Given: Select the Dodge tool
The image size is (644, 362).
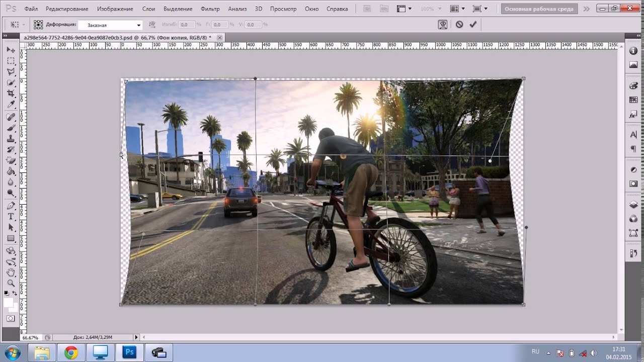Looking at the screenshot, I should 11,193.
